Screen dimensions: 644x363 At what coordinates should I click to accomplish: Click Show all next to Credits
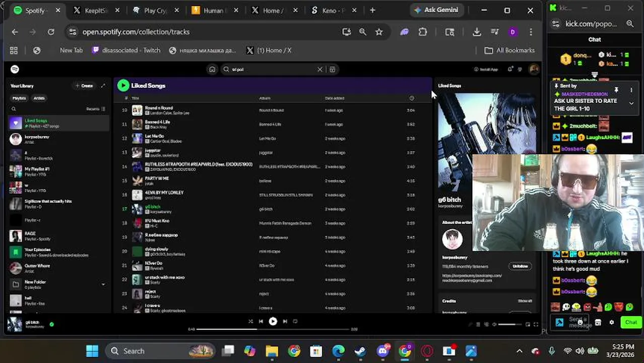pos(525,301)
